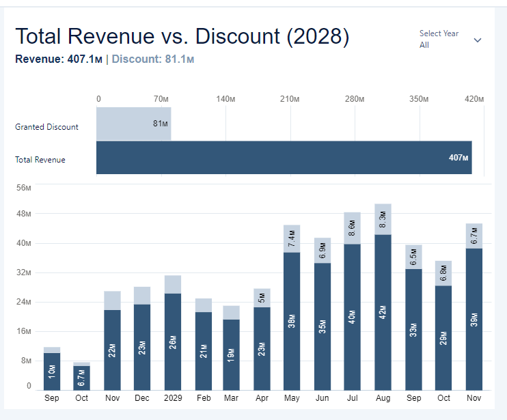
Task: Select the August 42M revenue bar segment
Action: [383, 311]
